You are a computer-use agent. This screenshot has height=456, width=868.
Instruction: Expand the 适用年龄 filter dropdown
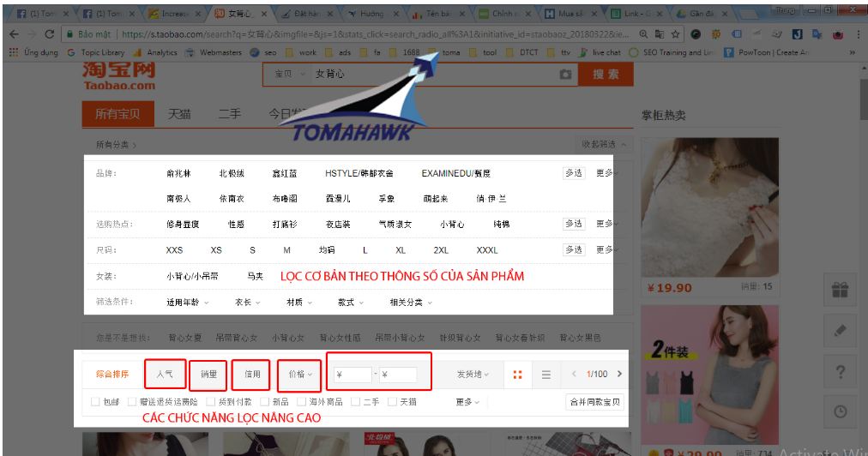coord(188,303)
